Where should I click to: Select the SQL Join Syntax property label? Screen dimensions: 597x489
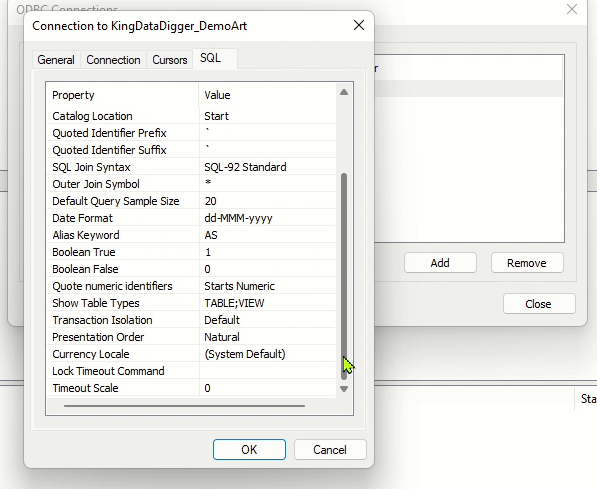(91, 167)
